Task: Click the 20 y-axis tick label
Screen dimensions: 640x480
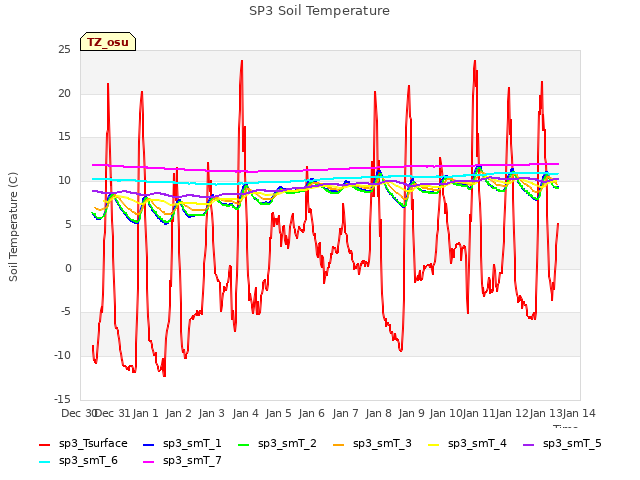Action: coord(64,93)
